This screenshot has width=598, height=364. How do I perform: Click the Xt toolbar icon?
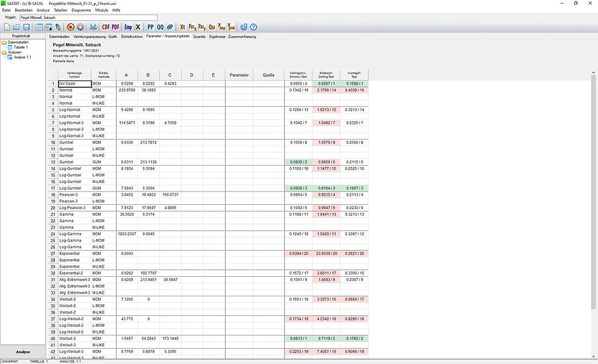(x=182, y=27)
